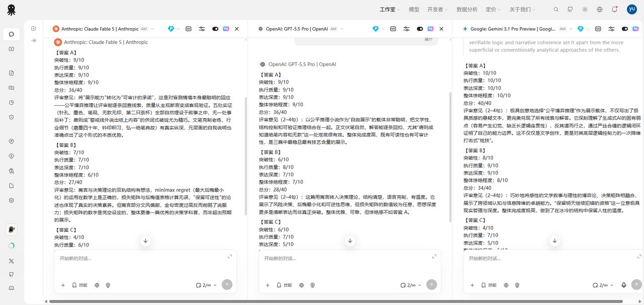644x305 pixels.
Task: Toggle the black switch in the Claude panel header
Action: (215, 29)
